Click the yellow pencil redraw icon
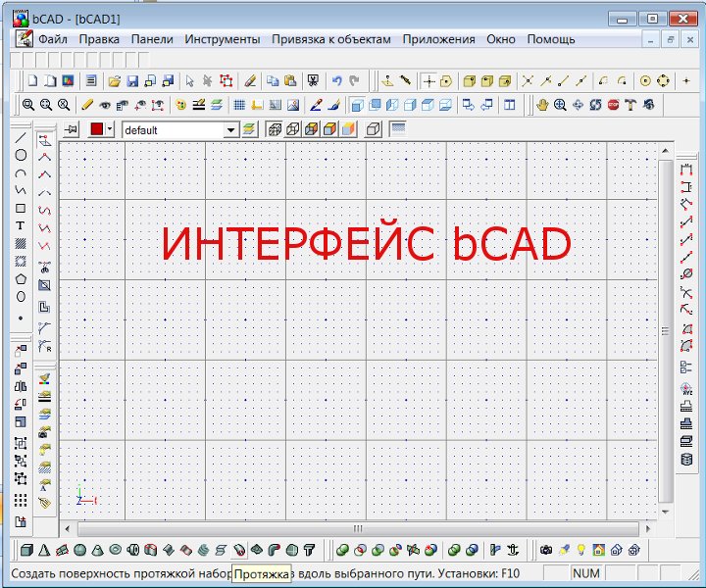 (x=87, y=105)
